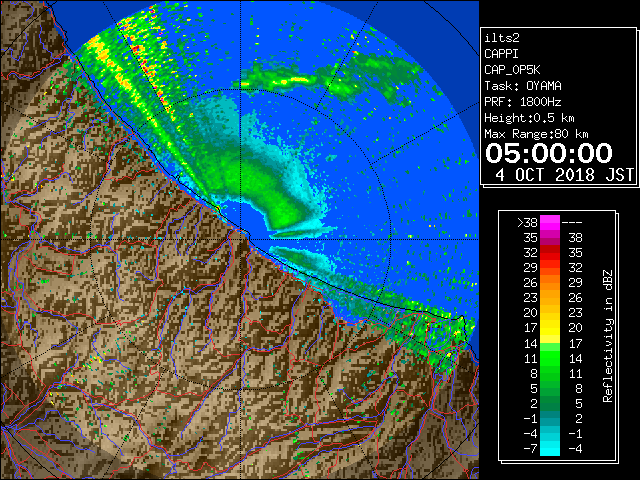Viewport: 640px width, 480px height.
Task: Select the 'Task: OYAMA' line
Action: coord(523,86)
